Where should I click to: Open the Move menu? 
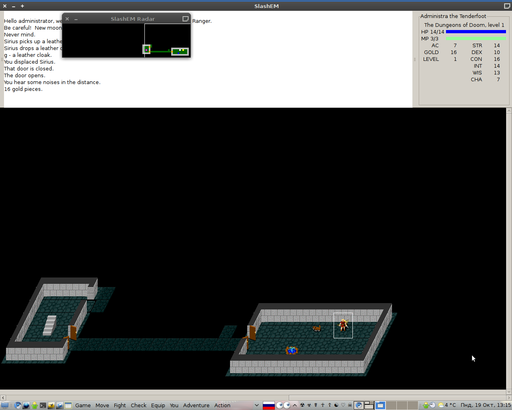[102, 405]
